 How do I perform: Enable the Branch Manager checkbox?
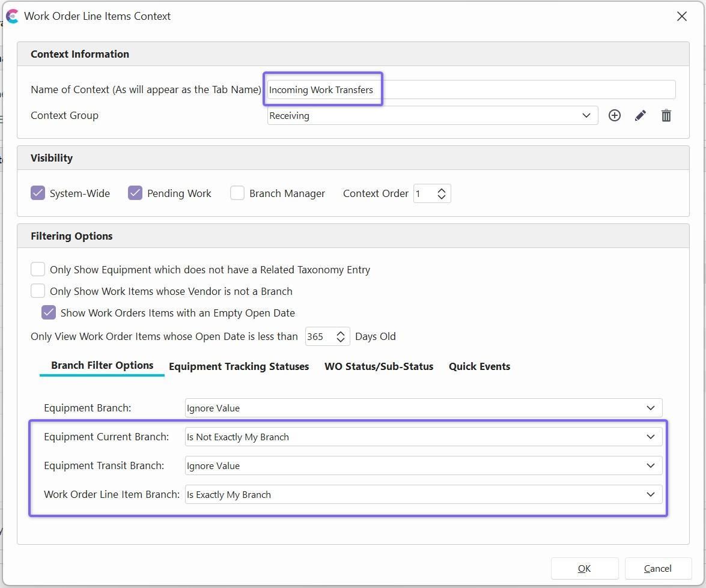237,193
